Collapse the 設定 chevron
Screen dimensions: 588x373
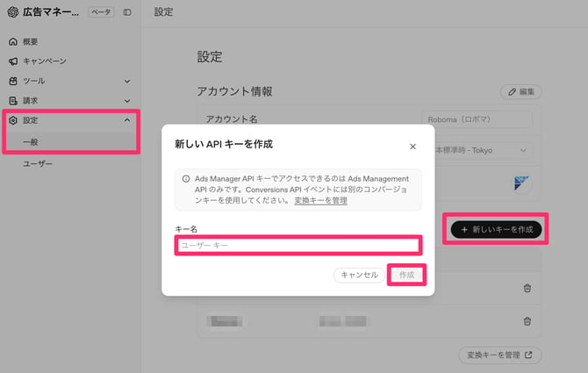[127, 120]
